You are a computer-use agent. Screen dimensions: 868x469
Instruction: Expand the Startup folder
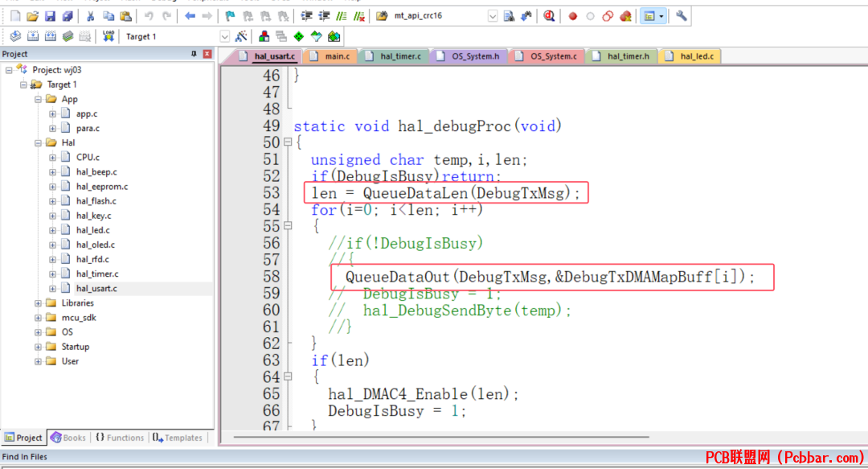tap(38, 347)
